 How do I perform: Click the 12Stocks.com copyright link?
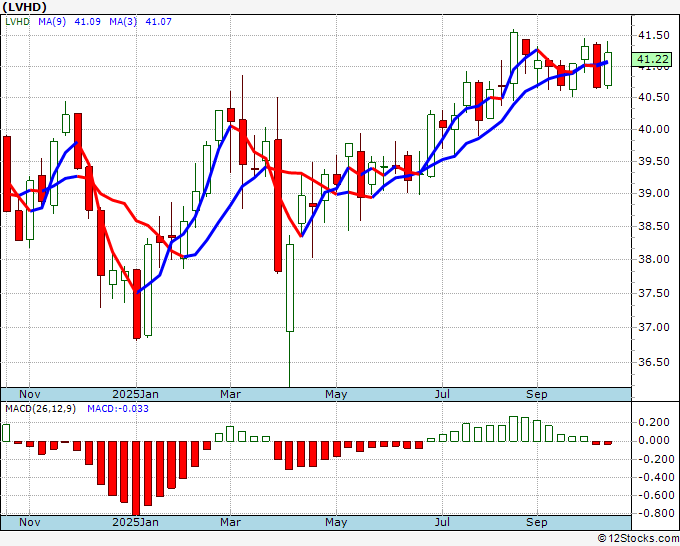tap(638, 539)
